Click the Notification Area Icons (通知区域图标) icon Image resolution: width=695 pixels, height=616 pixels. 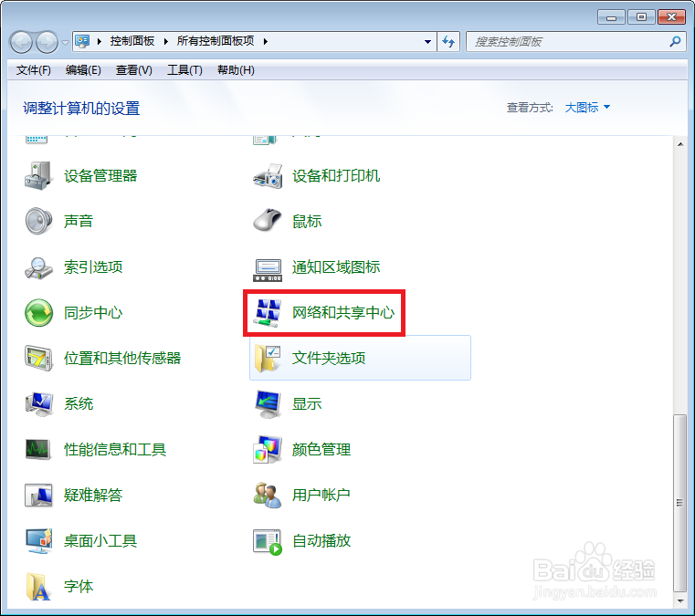click(268, 270)
